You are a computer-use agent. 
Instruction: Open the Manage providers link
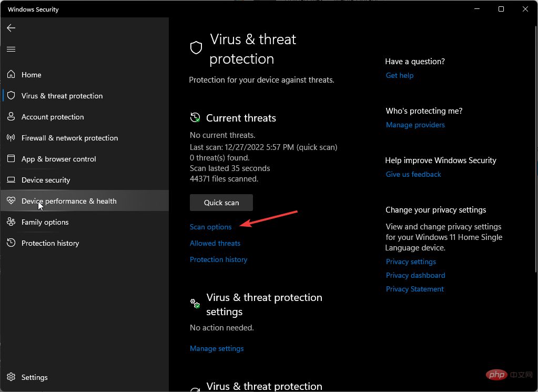415,125
